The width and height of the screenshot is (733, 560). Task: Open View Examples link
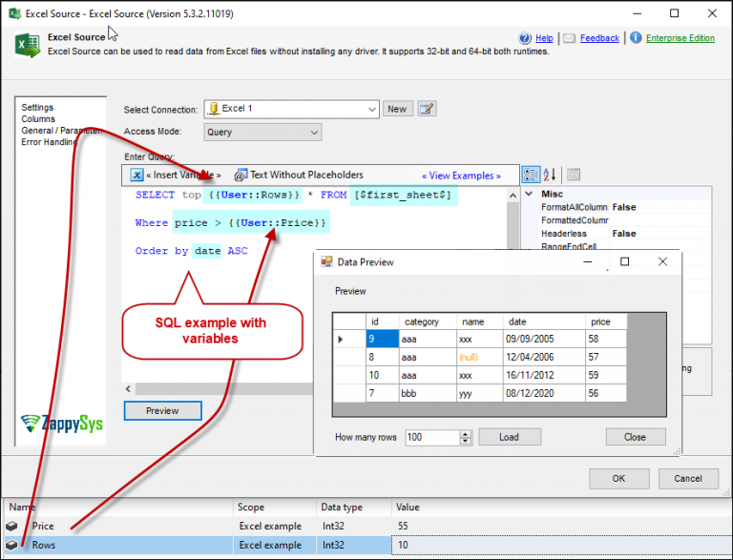click(461, 176)
